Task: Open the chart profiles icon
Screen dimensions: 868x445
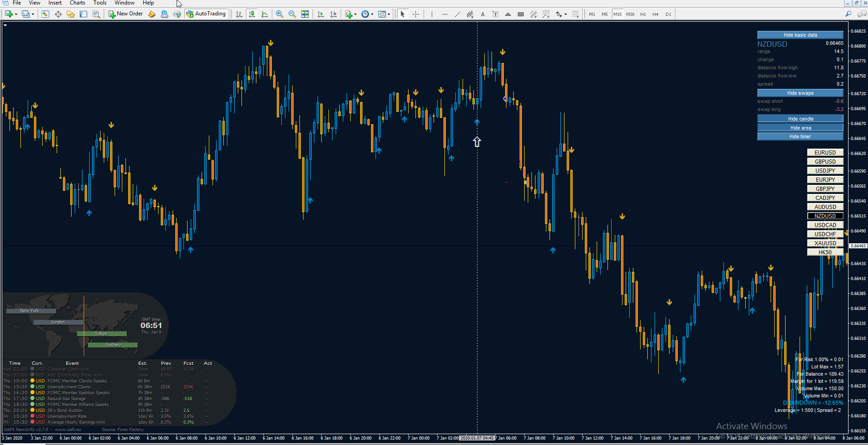Action: coord(25,14)
